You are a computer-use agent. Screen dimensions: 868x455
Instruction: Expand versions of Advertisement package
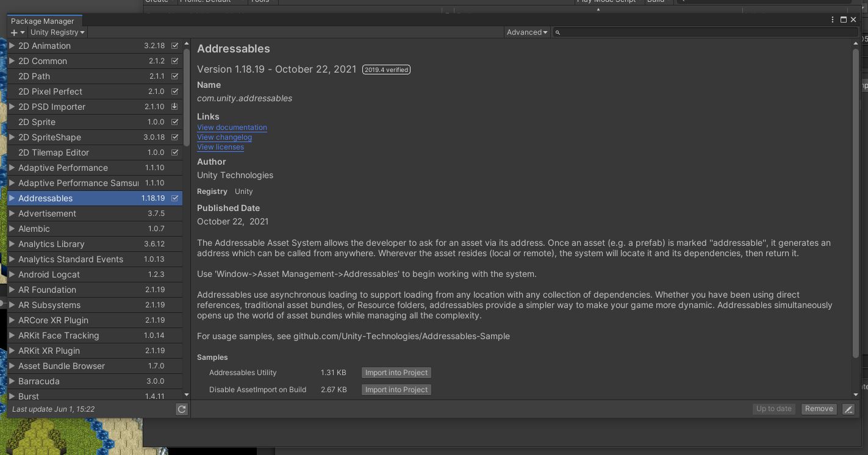coord(12,213)
